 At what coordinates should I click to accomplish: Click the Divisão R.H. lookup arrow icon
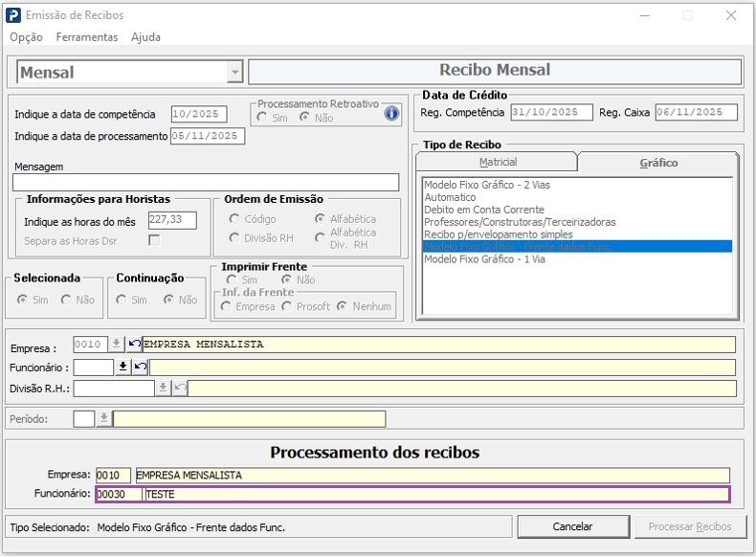[x=163, y=388]
